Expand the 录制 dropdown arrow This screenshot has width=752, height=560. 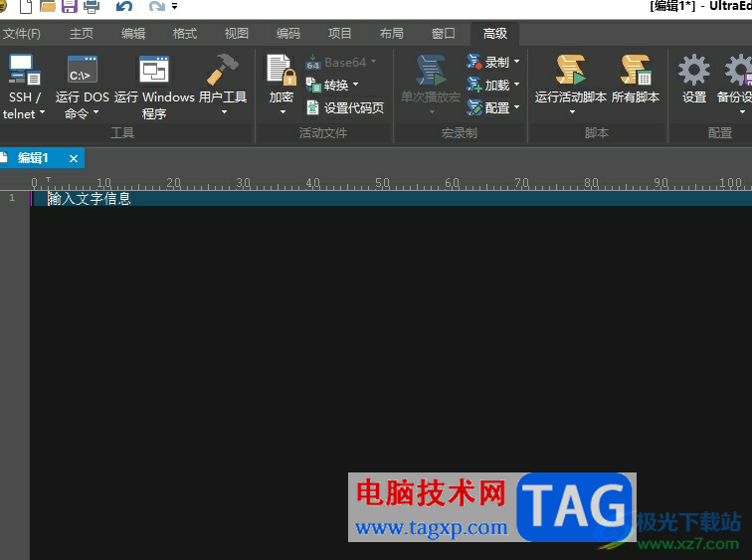tap(516, 62)
